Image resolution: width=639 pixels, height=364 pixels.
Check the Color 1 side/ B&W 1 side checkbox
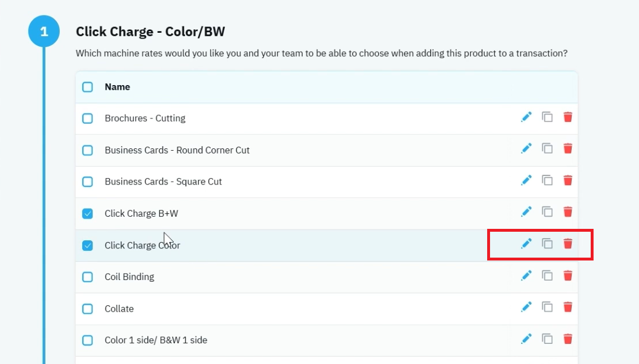(87, 340)
